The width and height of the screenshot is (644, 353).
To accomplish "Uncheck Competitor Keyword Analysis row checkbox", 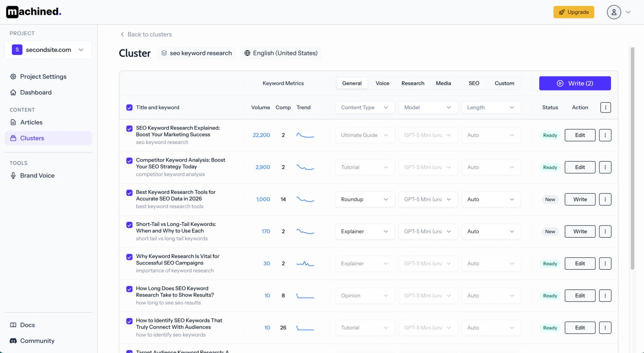I will click(129, 161).
